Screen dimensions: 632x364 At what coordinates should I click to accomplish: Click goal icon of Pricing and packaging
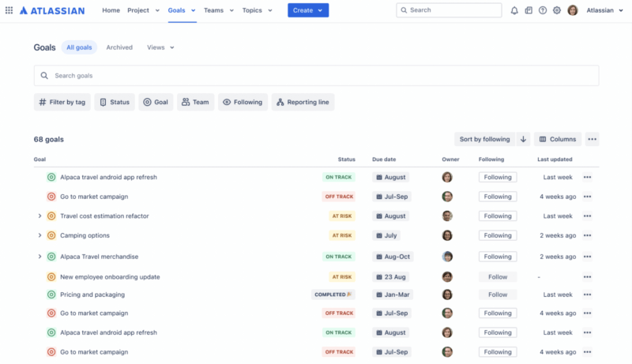tap(51, 295)
